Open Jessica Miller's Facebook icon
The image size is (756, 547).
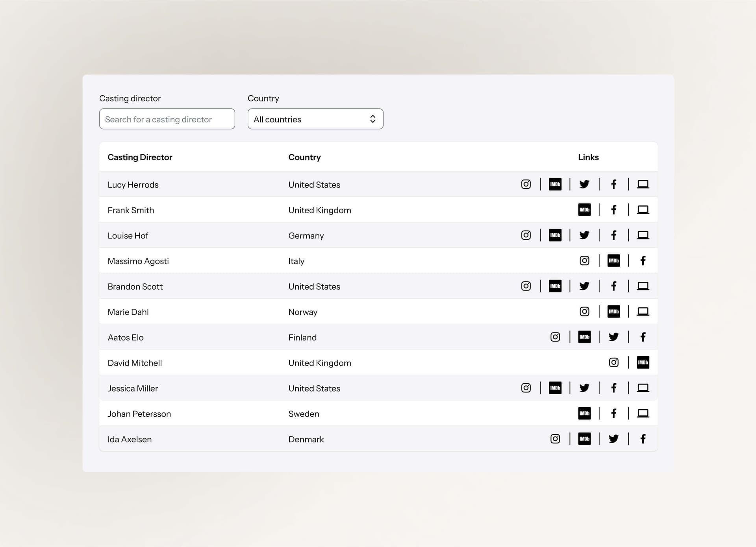[613, 388]
